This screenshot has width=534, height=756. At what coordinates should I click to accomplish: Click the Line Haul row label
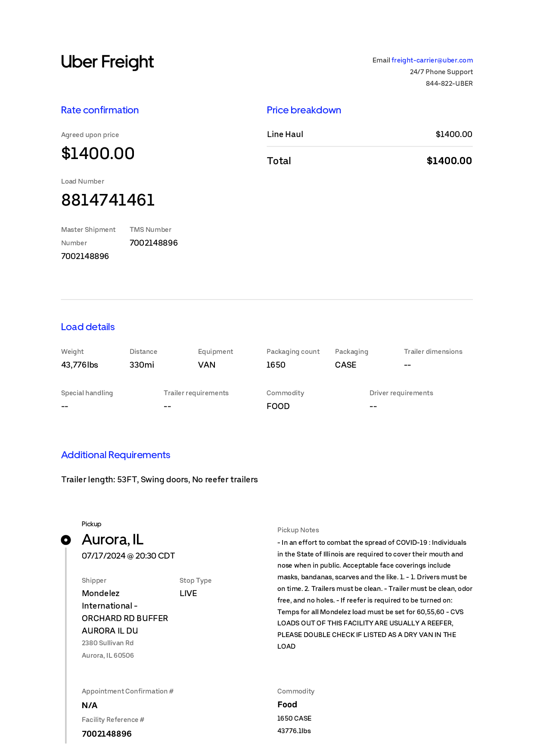[x=285, y=134]
